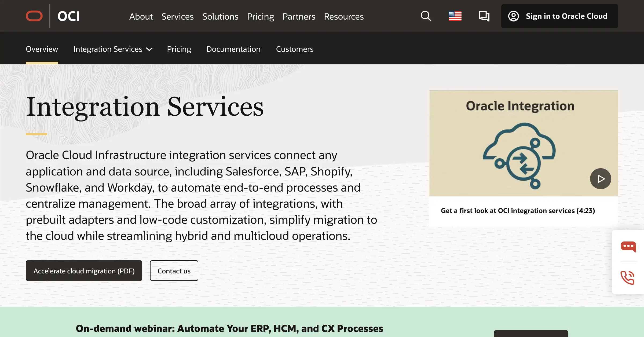Open the search panel

426,16
